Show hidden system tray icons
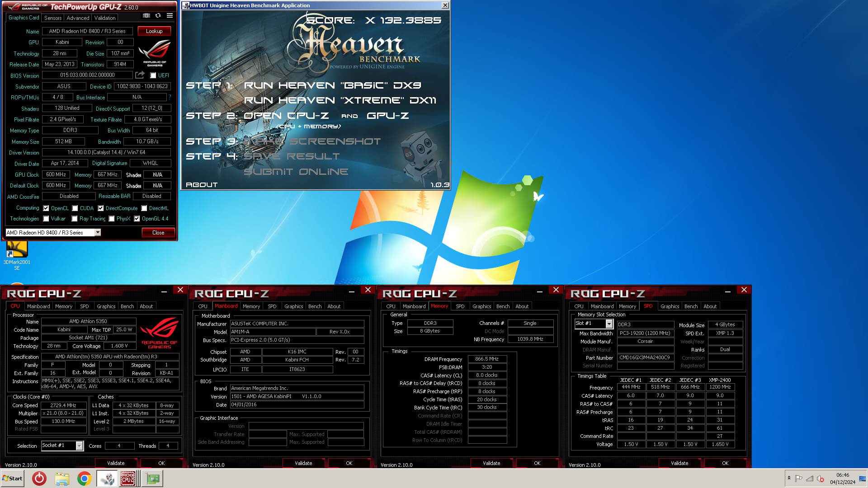The height and width of the screenshot is (488, 868). click(x=789, y=479)
